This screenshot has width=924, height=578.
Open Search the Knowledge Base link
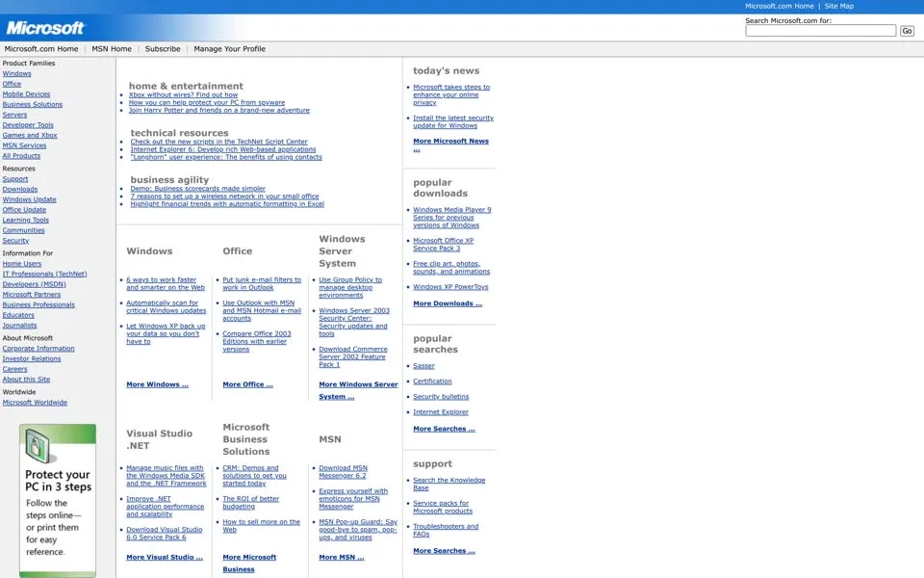tap(449, 485)
